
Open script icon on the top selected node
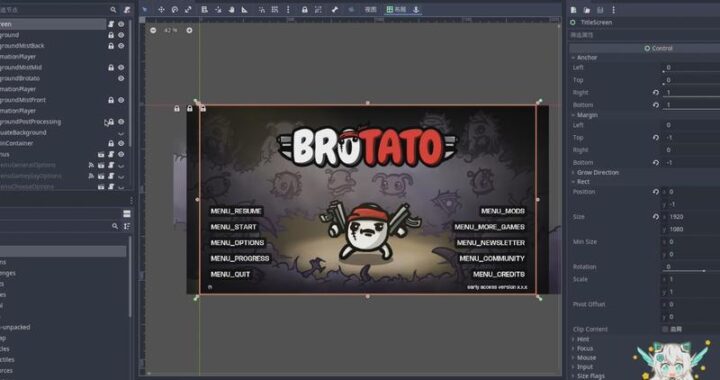tap(111, 24)
